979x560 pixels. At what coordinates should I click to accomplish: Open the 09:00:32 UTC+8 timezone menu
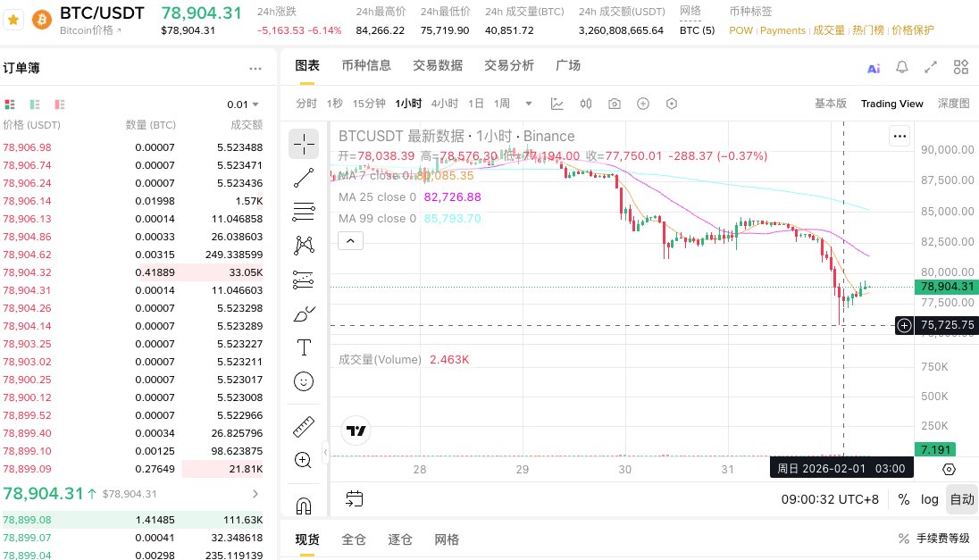click(x=830, y=499)
